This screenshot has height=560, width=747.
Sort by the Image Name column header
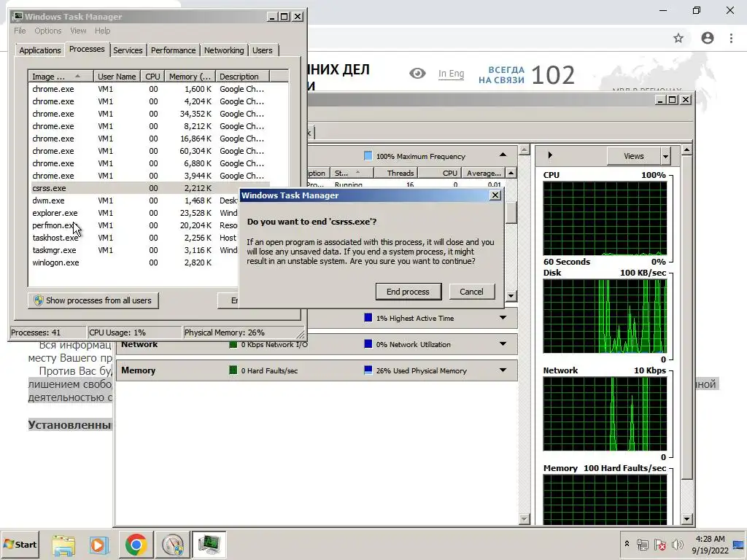tap(60, 76)
